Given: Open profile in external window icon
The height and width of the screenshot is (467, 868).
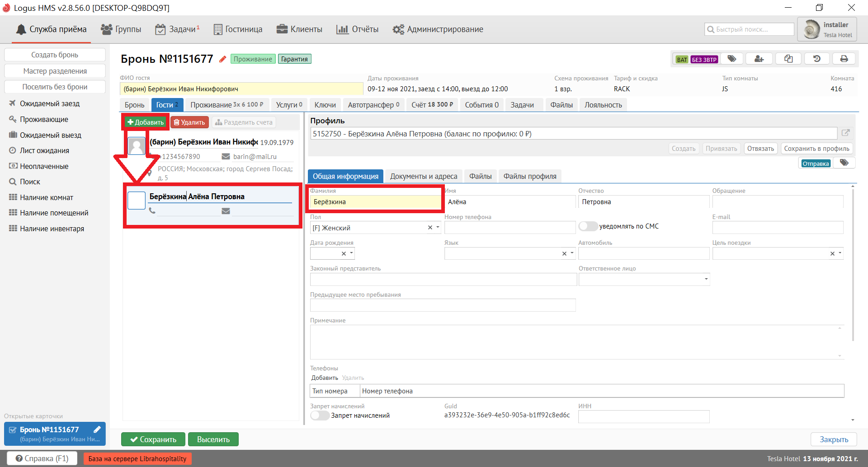Looking at the screenshot, I should [x=845, y=133].
